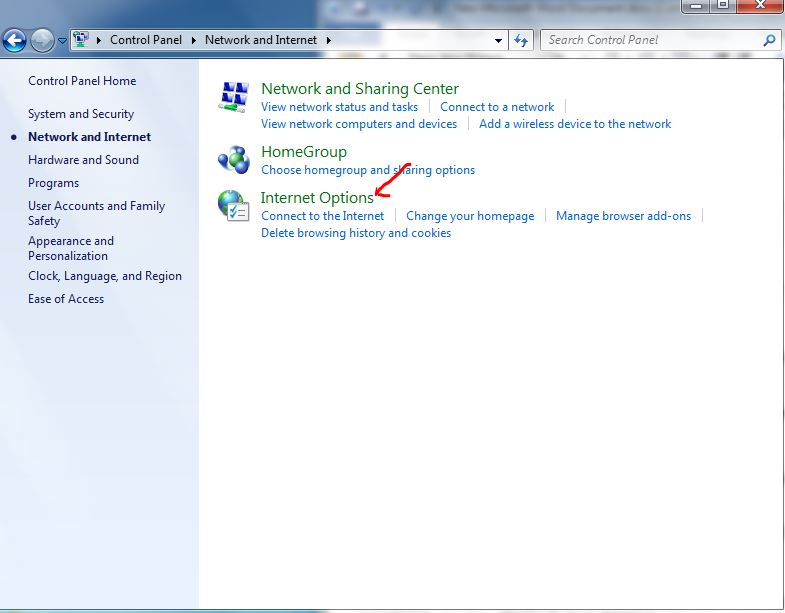
Task: Open the recent pages dropdown arrow
Action: coord(62,41)
